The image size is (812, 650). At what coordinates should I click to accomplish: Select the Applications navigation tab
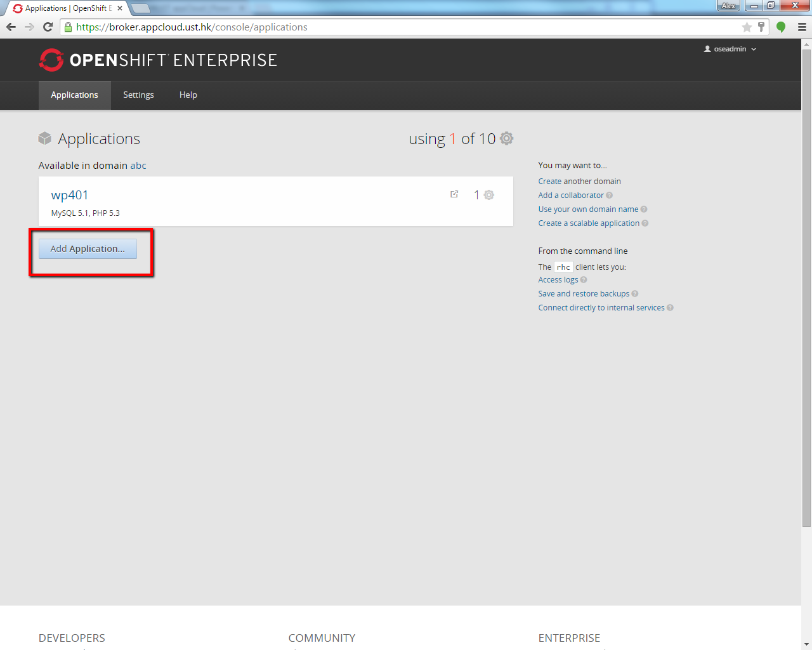[74, 95]
